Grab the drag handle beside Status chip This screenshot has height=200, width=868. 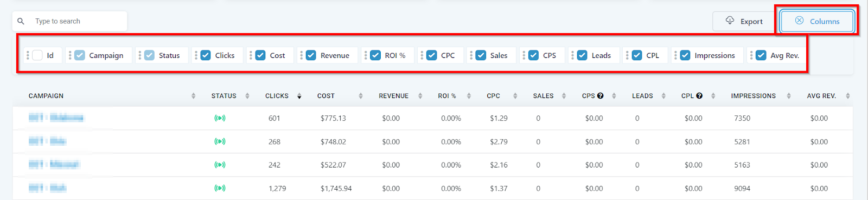pos(139,55)
